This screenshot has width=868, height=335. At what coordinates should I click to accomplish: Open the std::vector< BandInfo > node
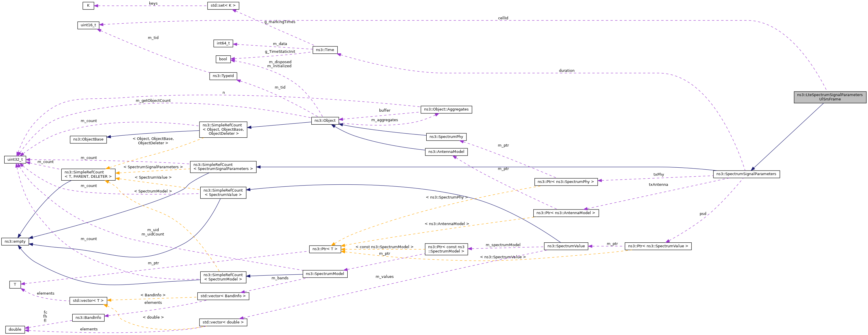point(223,296)
